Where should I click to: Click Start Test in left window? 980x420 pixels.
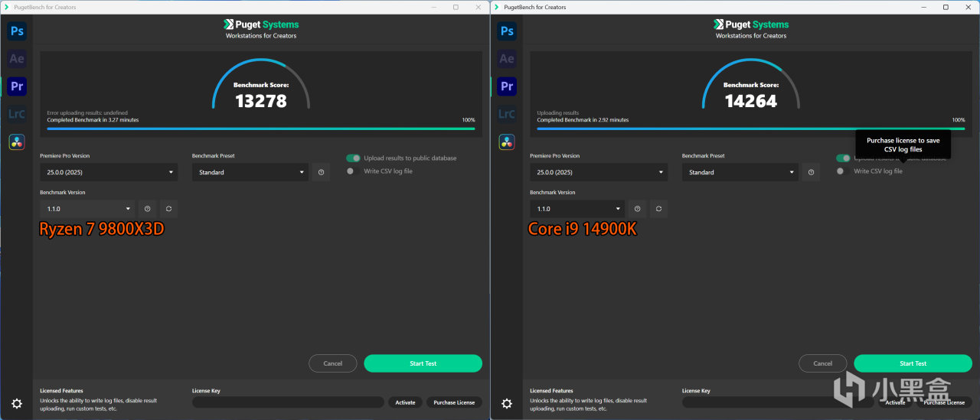click(x=423, y=363)
